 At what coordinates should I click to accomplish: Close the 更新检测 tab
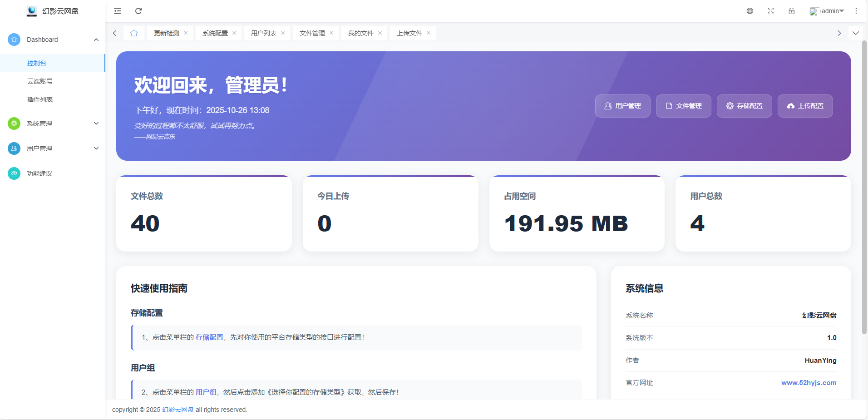186,33
